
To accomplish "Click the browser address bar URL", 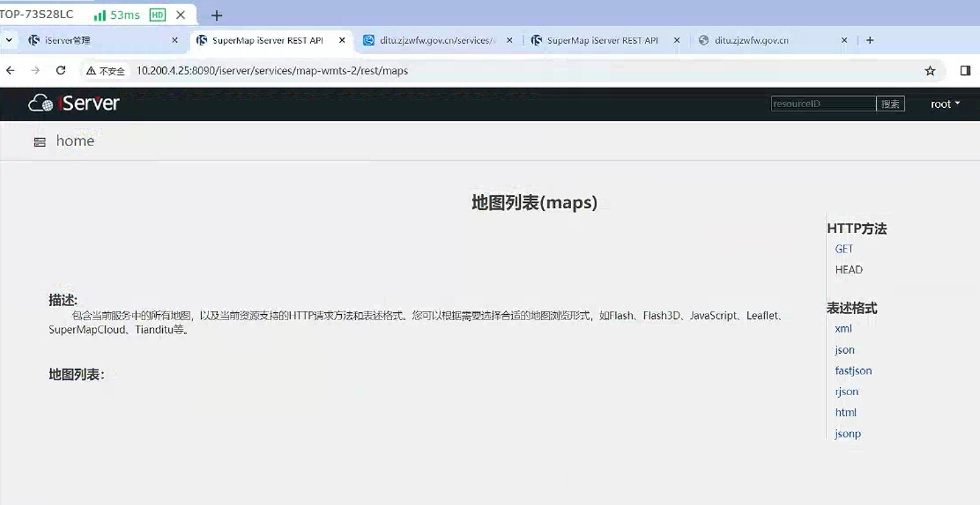I will click(x=272, y=70).
